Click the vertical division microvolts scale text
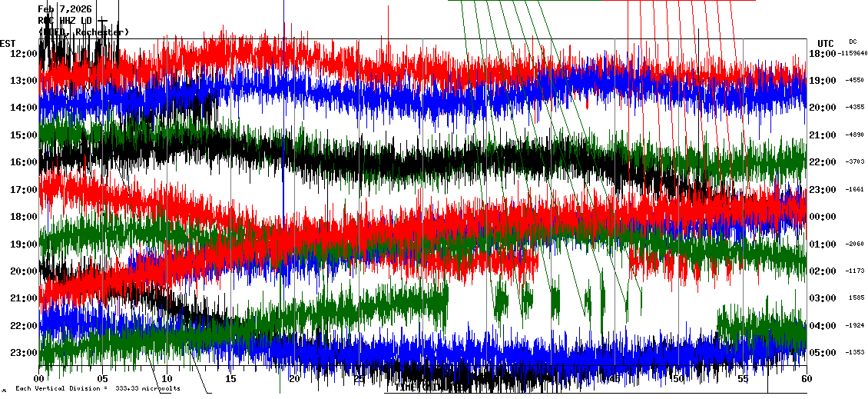 click(x=98, y=389)
